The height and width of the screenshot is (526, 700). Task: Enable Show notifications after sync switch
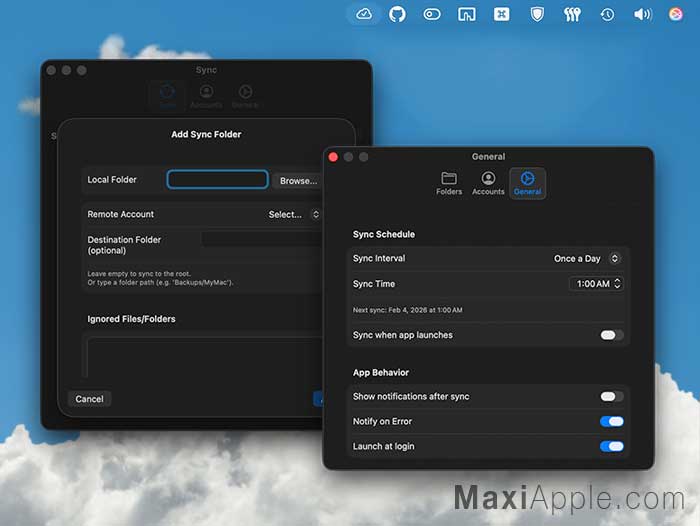coord(612,397)
